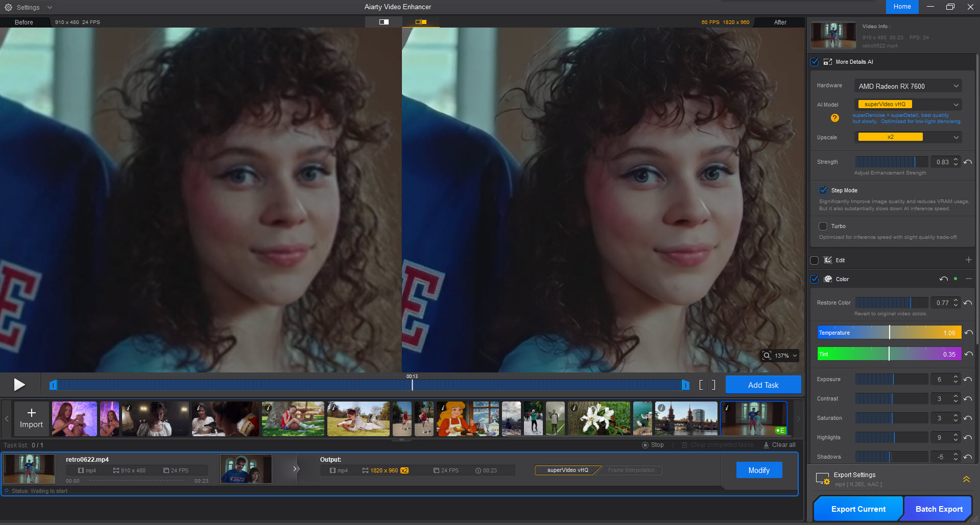The image size is (980, 525).
Task: Switch to side-by-side compare view icon
Action: coord(421,22)
